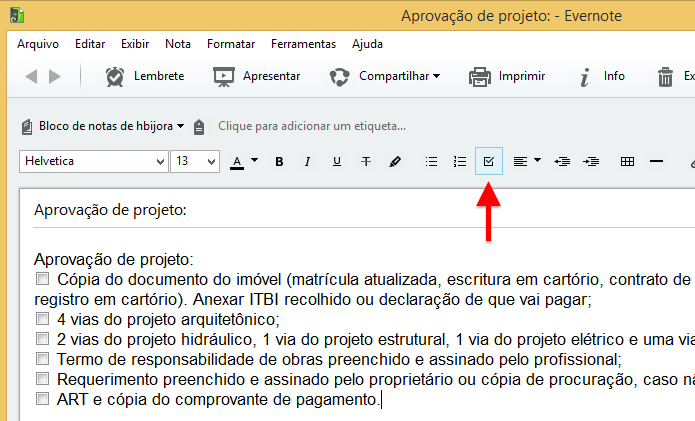Open the Nota menu

(x=178, y=44)
